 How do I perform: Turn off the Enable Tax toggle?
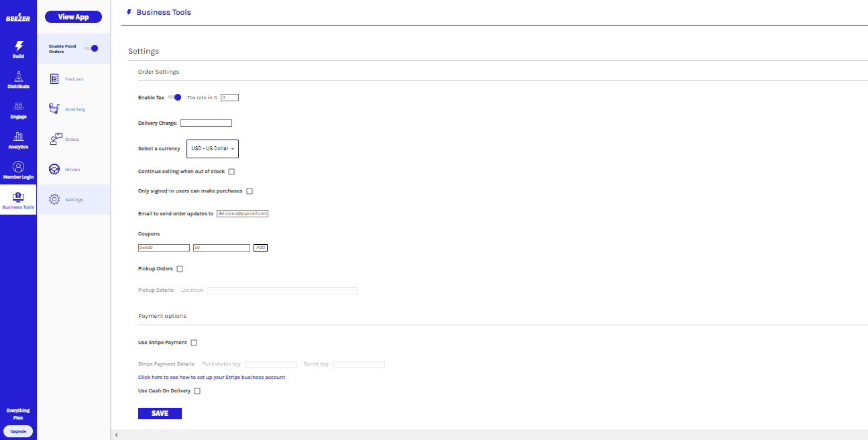click(174, 97)
